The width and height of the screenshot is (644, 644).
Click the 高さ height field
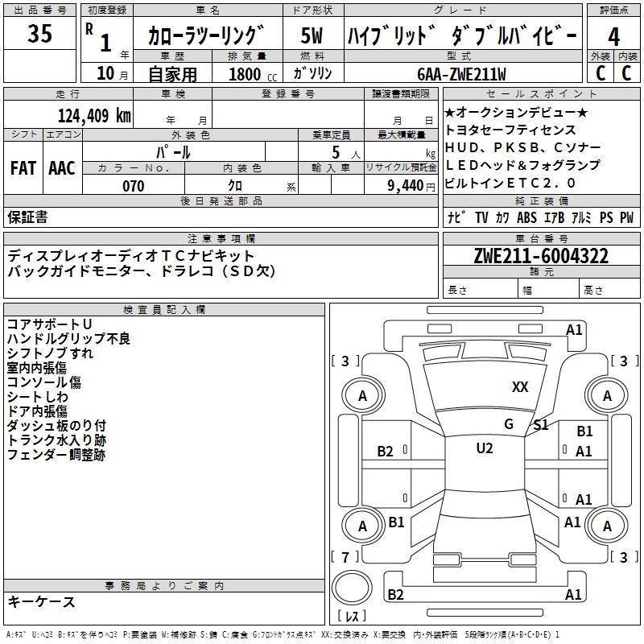pyautogui.click(x=609, y=290)
